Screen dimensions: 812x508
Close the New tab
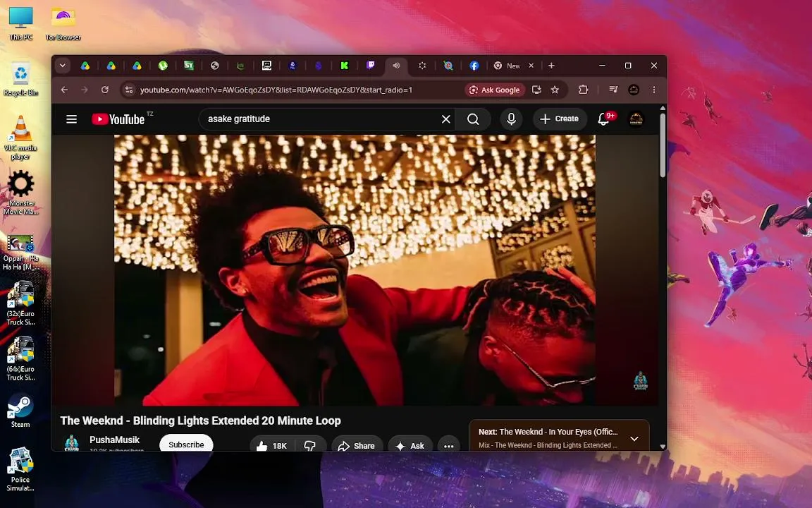[531, 66]
